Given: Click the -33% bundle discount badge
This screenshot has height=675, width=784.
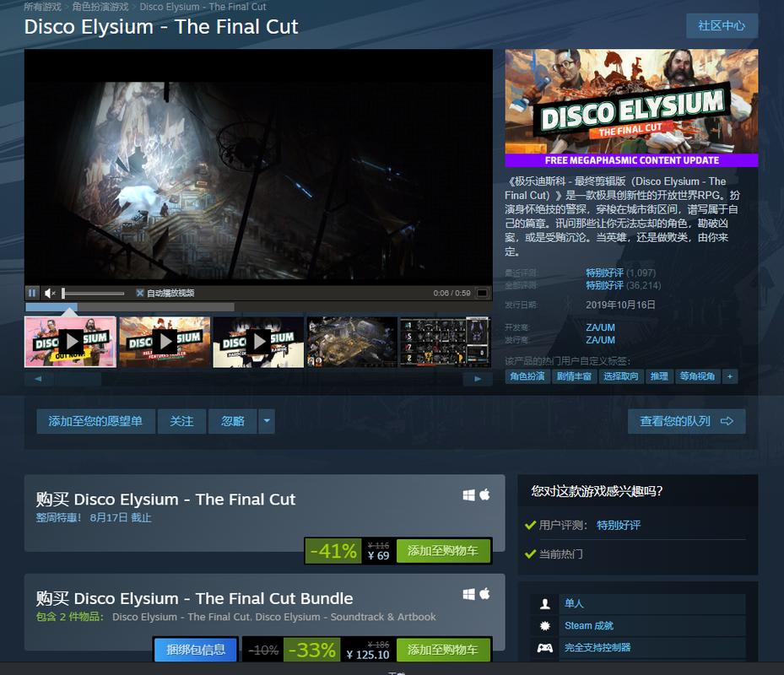Looking at the screenshot, I should pyautogui.click(x=312, y=650).
